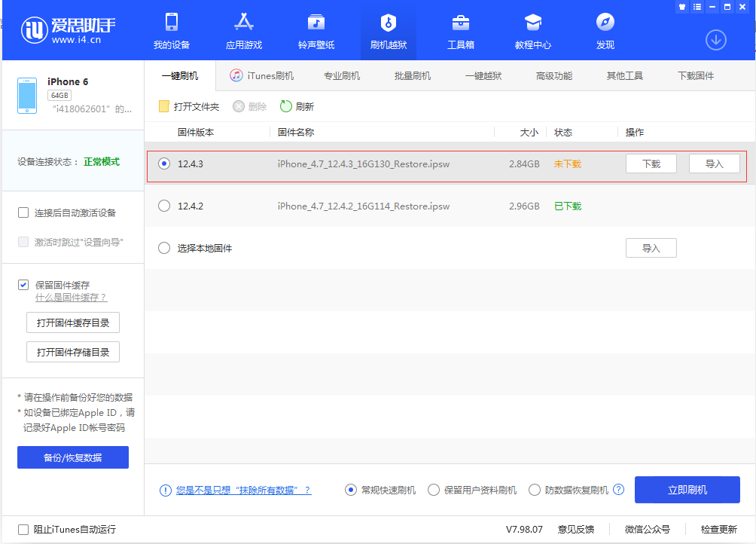Choose 常规快速刷机 flash mode
756x544 pixels.
351,490
